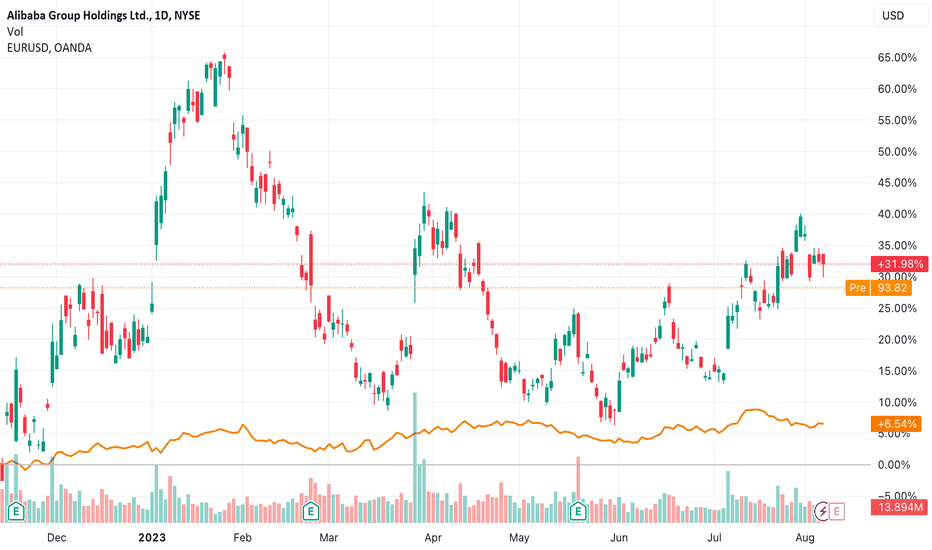This screenshot has height=550, width=932.
Task: Click the Feb label on time axis
Action: tap(243, 538)
